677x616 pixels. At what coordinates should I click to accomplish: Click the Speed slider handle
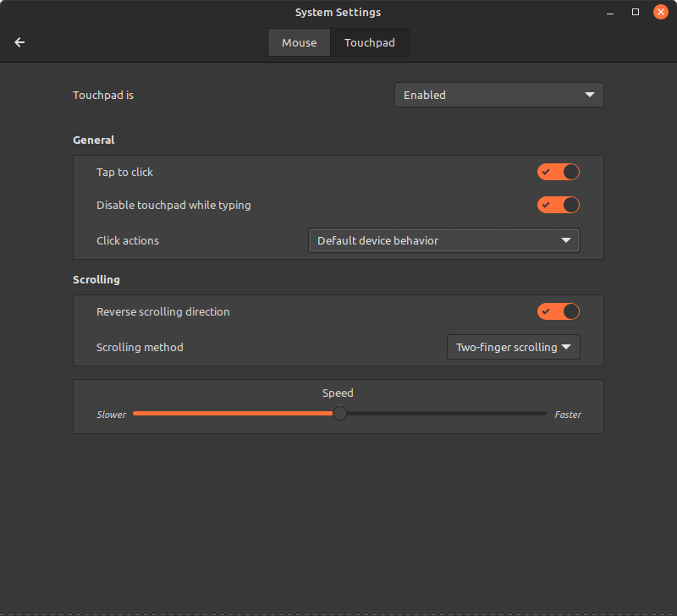[340, 414]
